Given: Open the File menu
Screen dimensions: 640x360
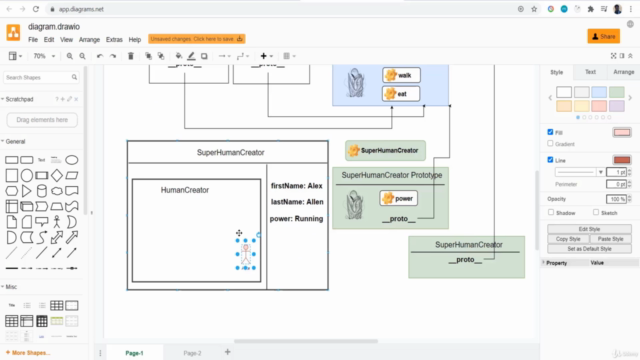Looking at the screenshot, I should tap(33, 40).
